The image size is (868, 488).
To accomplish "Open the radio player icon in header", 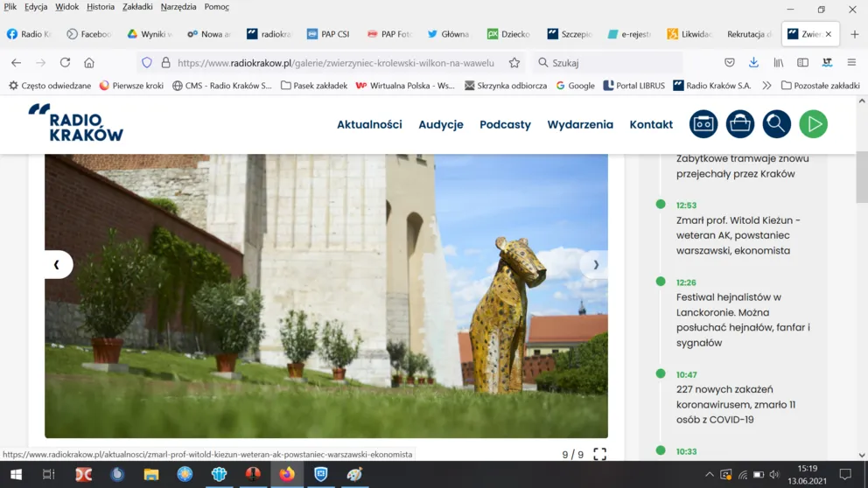I will [703, 124].
